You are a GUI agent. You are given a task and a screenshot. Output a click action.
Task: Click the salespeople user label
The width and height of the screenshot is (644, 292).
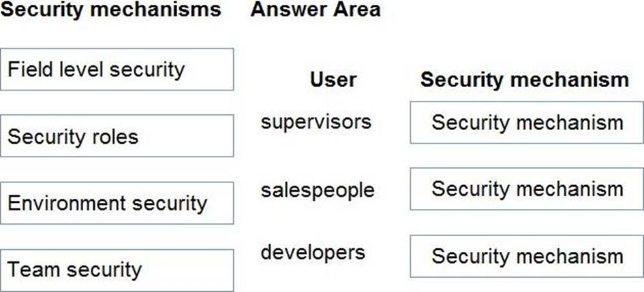pyautogui.click(x=318, y=191)
